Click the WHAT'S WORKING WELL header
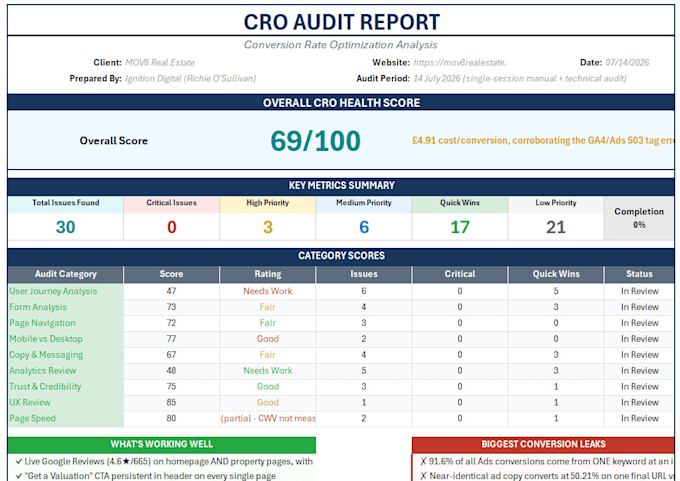Viewport: 680px width, 481px height. point(161,445)
